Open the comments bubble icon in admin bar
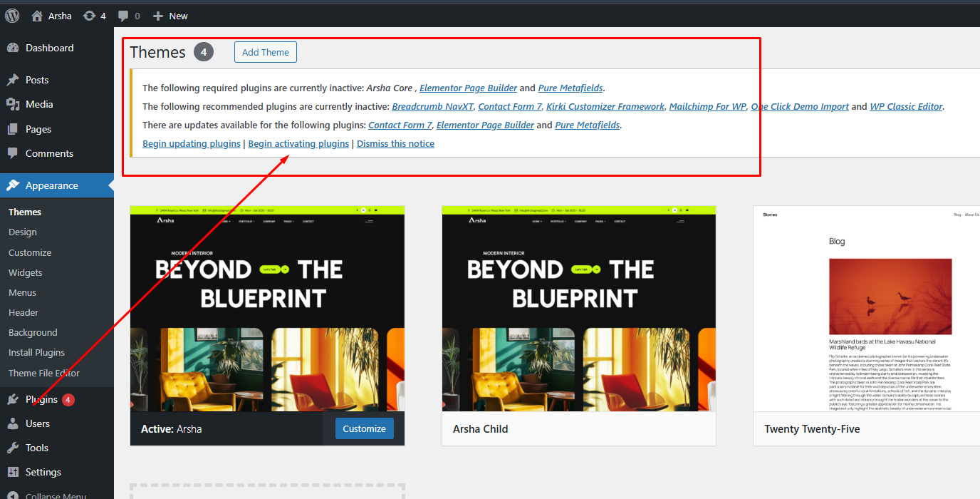980x499 pixels. [123, 16]
